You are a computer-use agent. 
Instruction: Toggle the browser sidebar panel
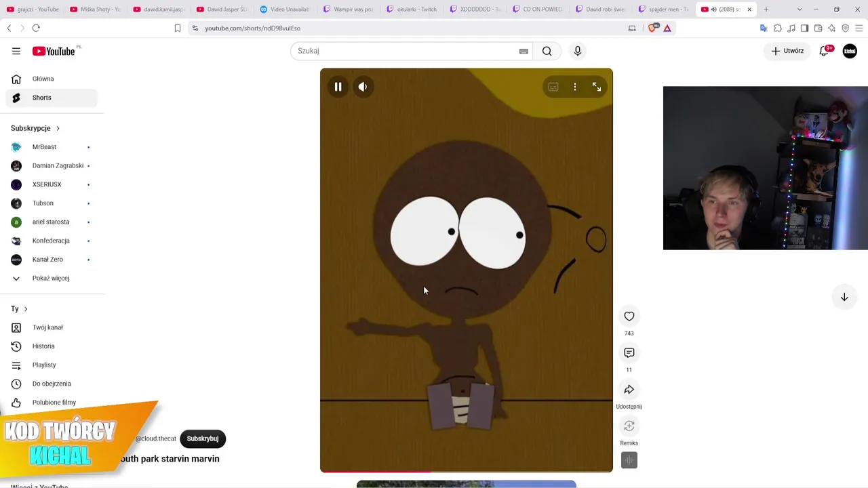point(805,28)
